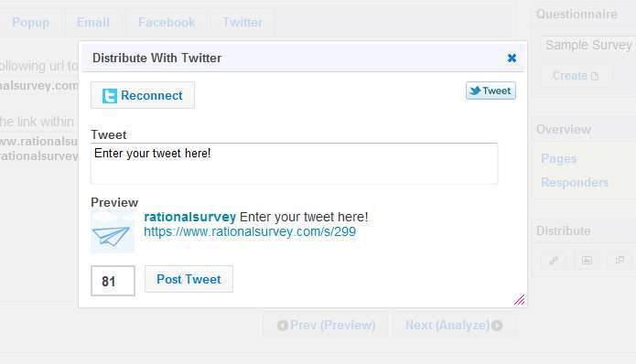
Task: Open the Sample Survey questionnaire dropdown
Action: [588, 45]
